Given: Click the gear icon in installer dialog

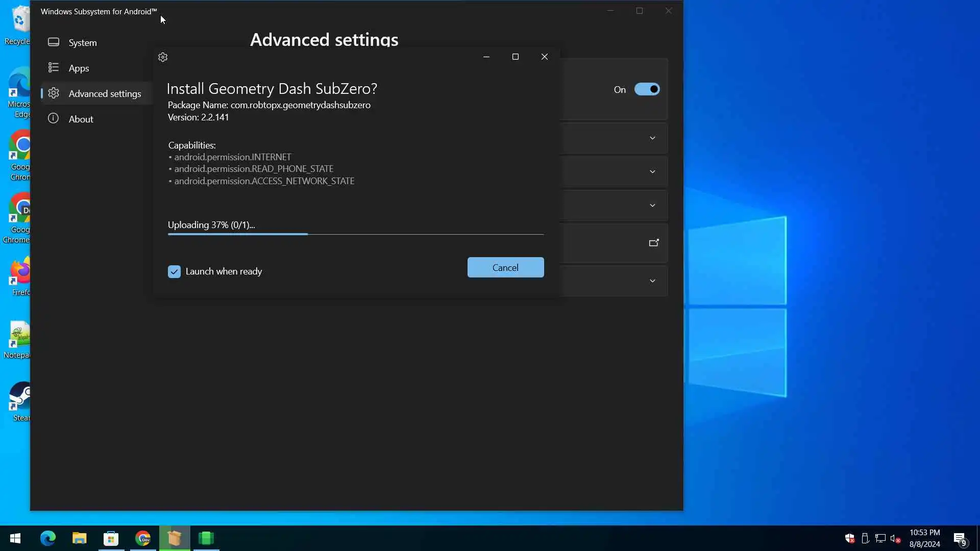Looking at the screenshot, I should pos(163,57).
